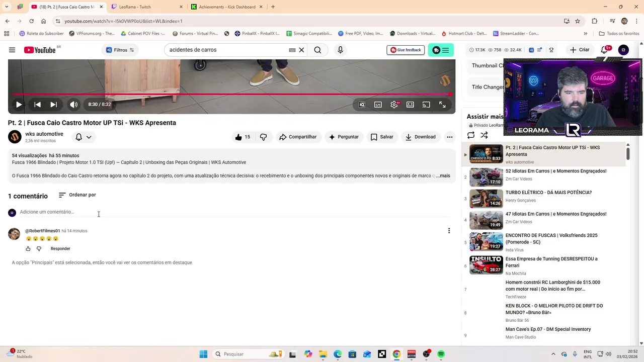
Task: Enter full screen mode
Action: 442,105
